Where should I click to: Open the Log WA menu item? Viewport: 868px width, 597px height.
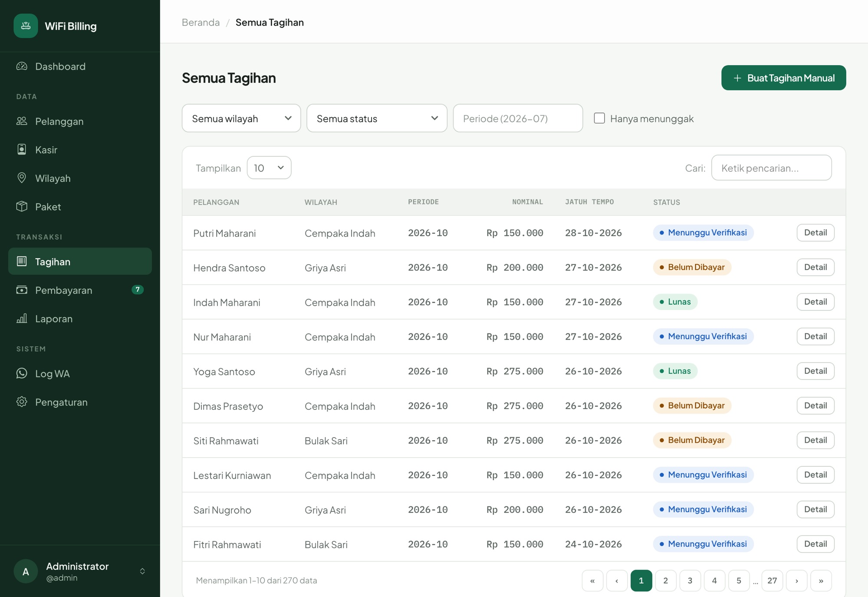click(80, 373)
